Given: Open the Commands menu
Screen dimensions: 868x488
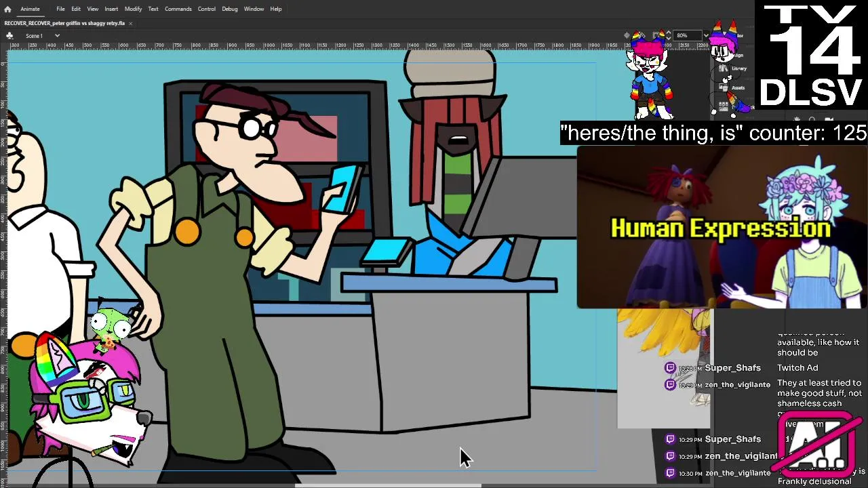Looking at the screenshot, I should click(178, 9).
